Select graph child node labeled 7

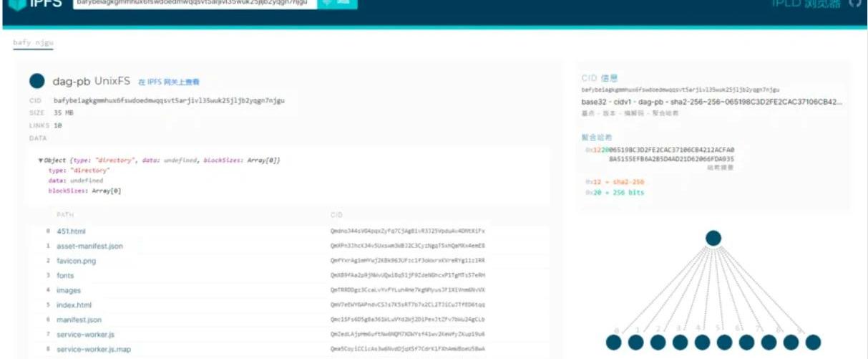tap(769, 342)
